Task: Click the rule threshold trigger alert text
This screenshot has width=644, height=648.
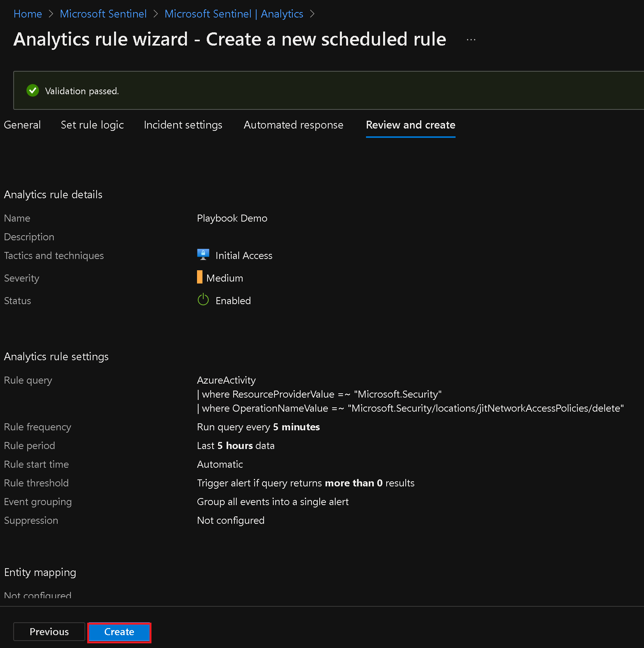Action: pos(306,483)
